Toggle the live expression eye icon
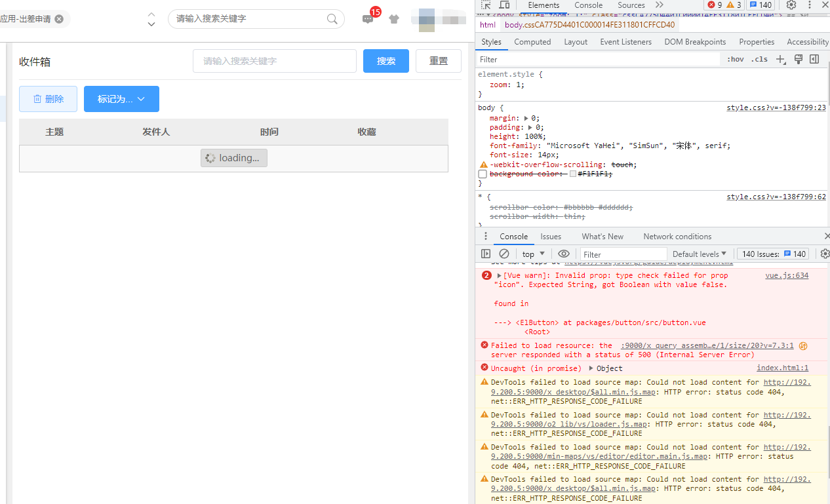This screenshot has height=504, width=830. click(563, 254)
